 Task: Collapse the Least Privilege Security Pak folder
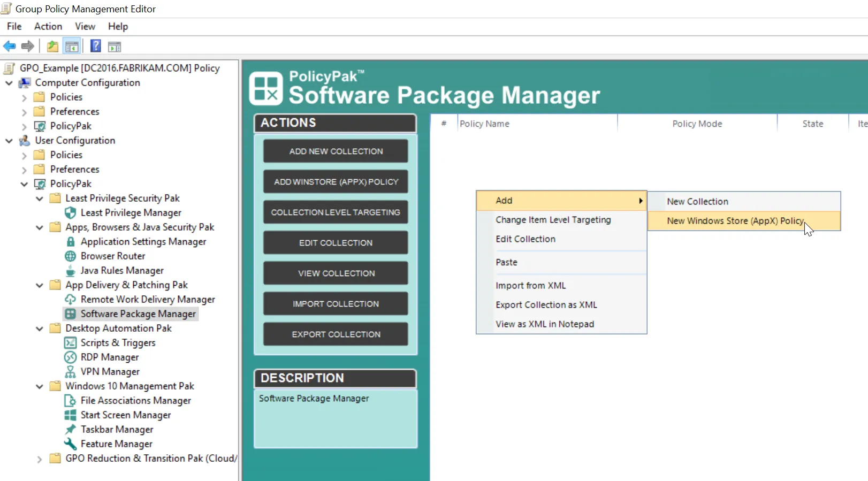[39, 198]
